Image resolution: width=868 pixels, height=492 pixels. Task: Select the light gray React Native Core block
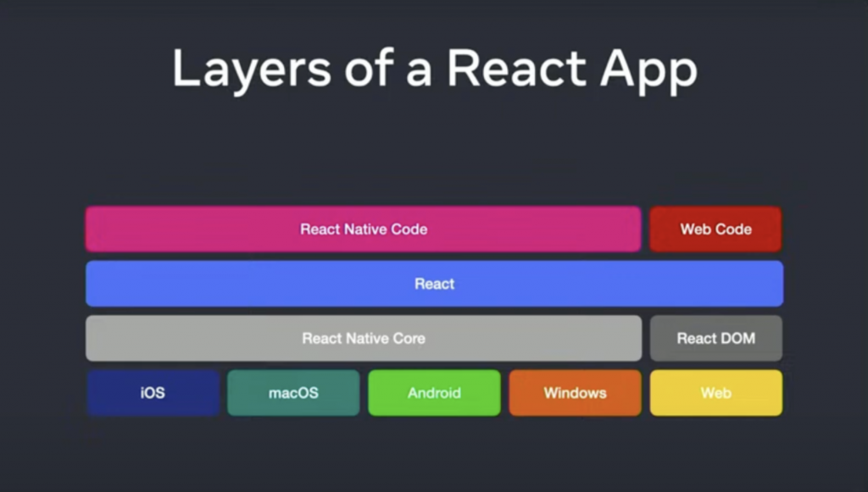tap(364, 339)
